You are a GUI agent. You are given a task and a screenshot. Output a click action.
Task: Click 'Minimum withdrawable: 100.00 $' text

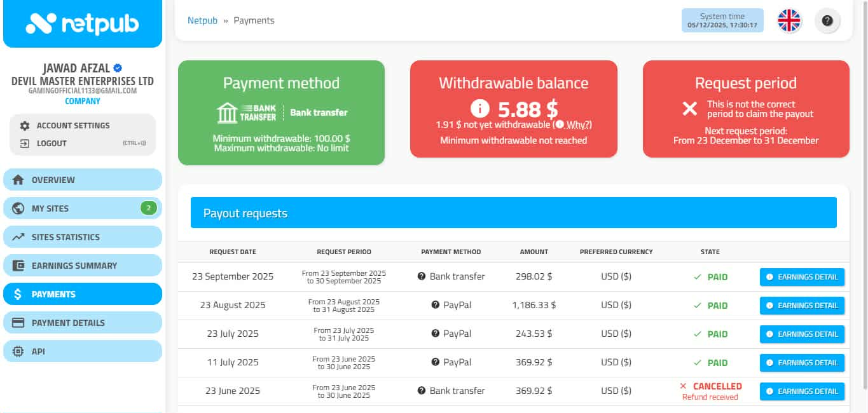(281, 139)
